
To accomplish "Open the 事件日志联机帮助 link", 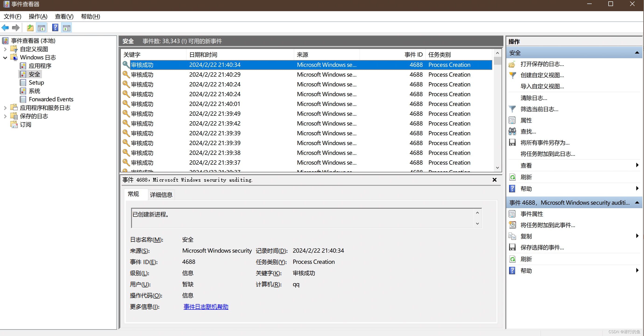I will [x=206, y=307].
